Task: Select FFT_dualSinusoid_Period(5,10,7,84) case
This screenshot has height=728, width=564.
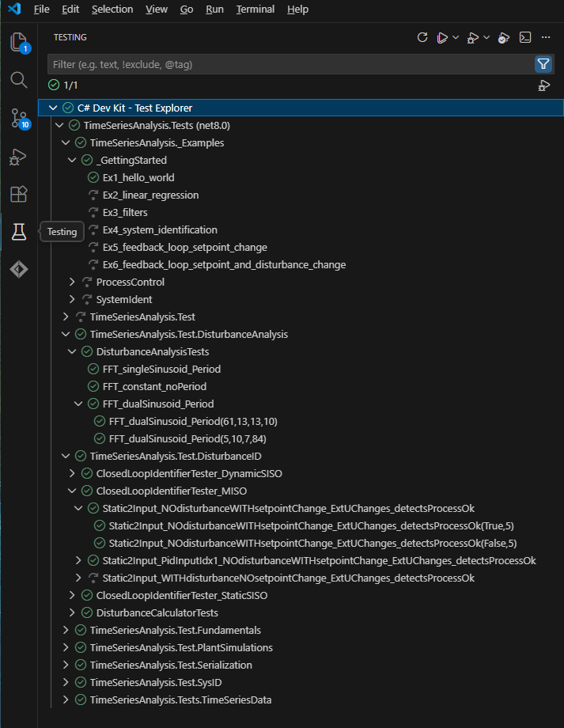Action: click(187, 438)
